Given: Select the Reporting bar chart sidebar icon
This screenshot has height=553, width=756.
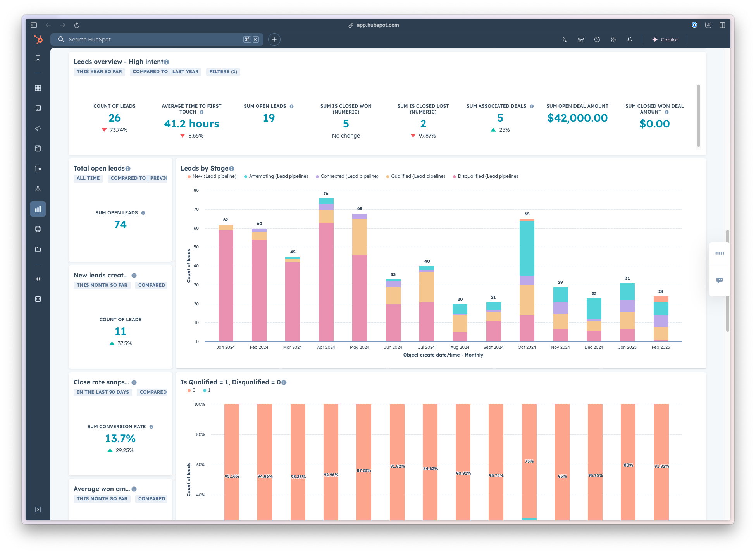Looking at the screenshot, I should pos(38,209).
